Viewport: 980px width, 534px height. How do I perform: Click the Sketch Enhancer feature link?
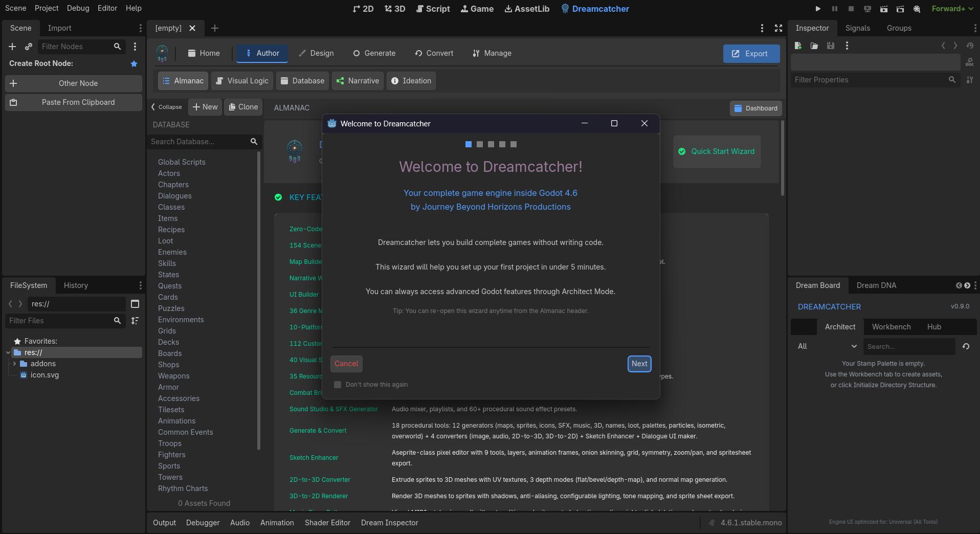pos(314,458)
